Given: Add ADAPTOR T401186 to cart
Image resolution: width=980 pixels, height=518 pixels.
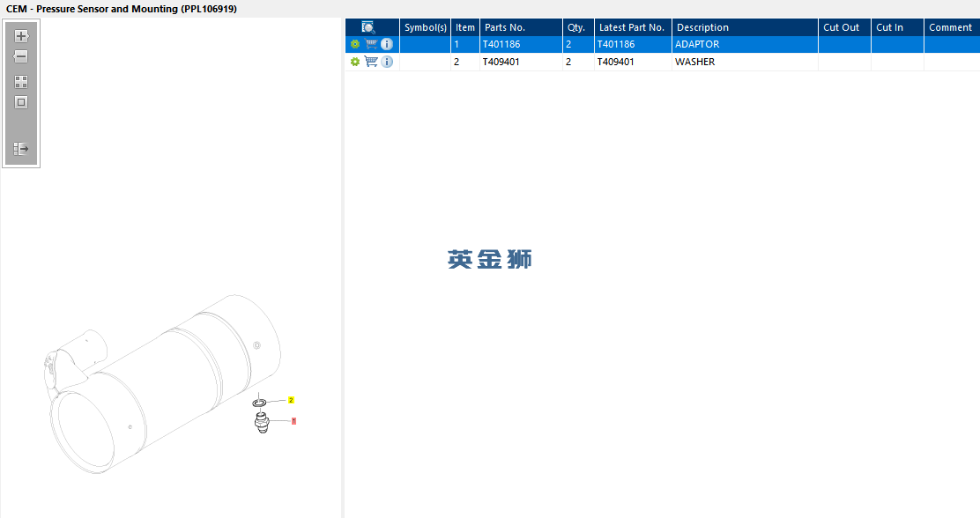Looking at the screenshot, I should (371, 44).
